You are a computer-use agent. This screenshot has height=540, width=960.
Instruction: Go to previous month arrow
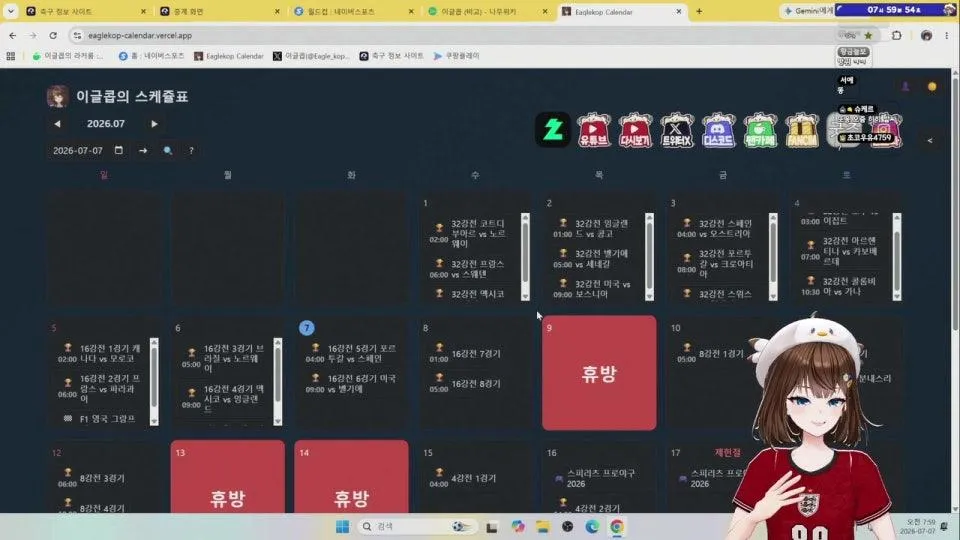click(x=57, y=124)
